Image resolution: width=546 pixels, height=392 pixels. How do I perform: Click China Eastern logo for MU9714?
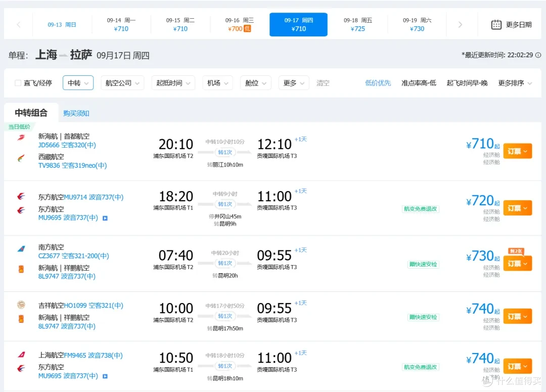point(21,197)
